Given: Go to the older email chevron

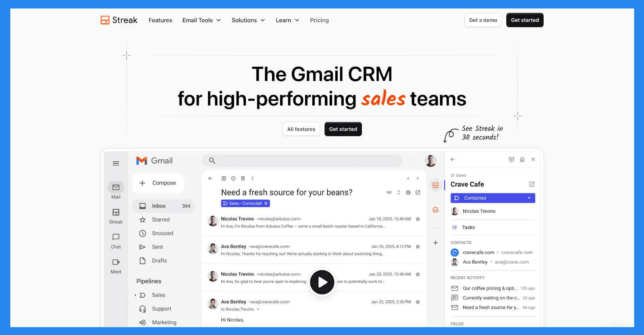Looking at the screenshot, I should (418, 179).
